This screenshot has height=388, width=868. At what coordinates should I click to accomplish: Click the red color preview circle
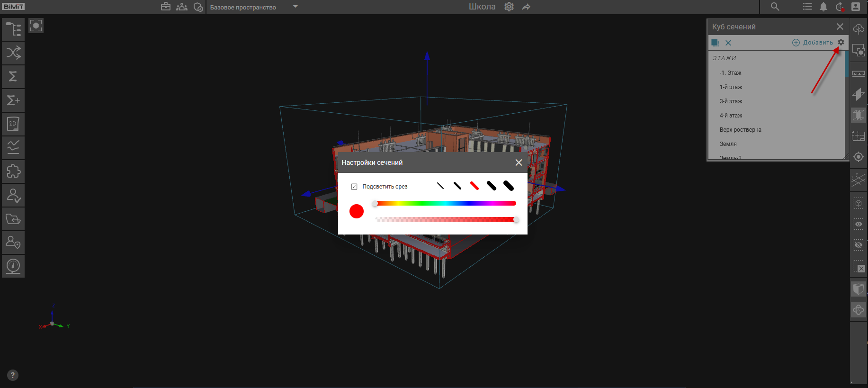357,211
